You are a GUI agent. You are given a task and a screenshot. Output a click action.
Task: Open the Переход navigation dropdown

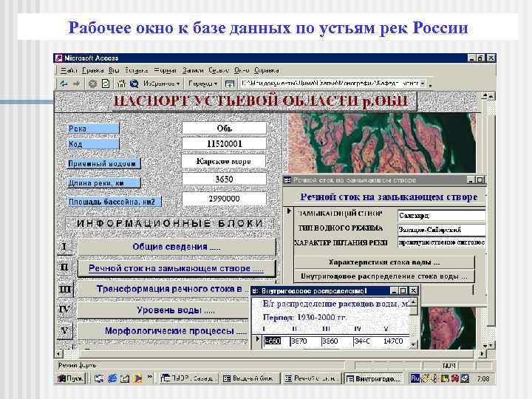point(202,83)
